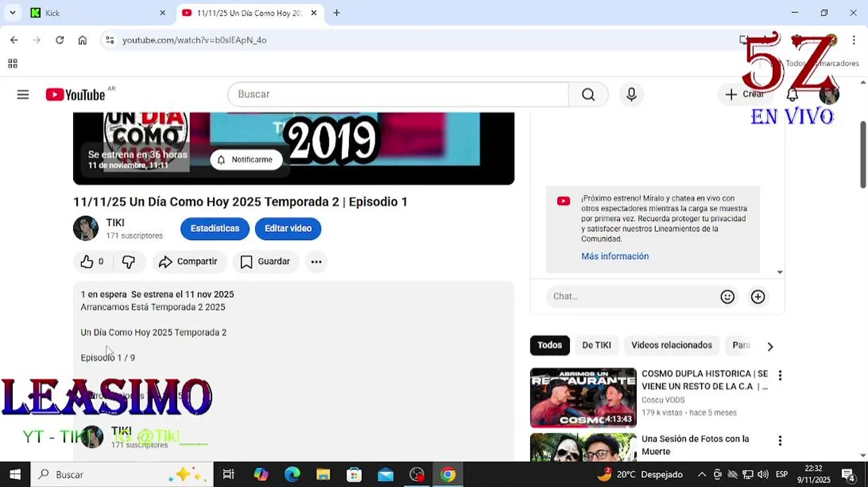Expand the tab search dropdown arrow
Screen dimensions: 868x487
[12, 13]
